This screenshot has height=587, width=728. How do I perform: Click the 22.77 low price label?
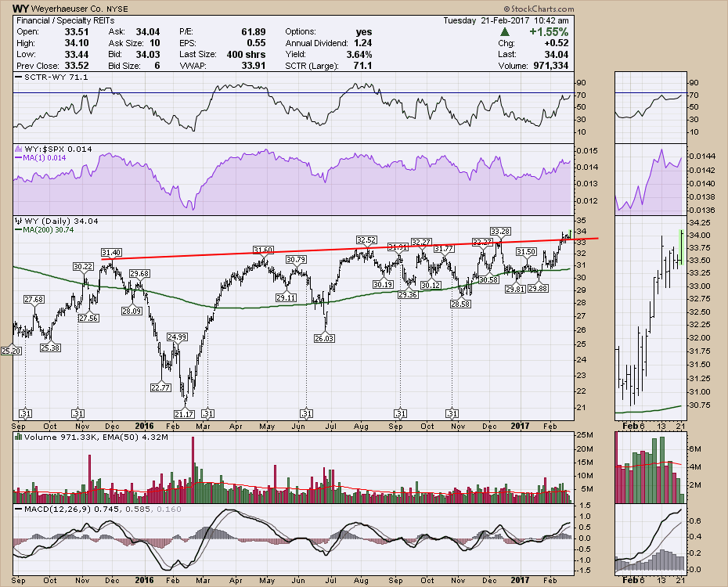160,387
